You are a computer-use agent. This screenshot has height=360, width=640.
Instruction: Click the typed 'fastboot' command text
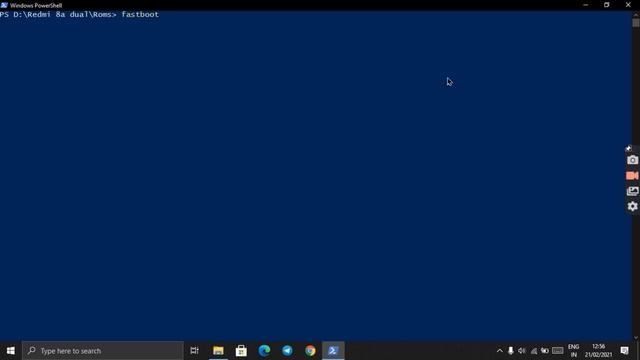coord(140,14)
